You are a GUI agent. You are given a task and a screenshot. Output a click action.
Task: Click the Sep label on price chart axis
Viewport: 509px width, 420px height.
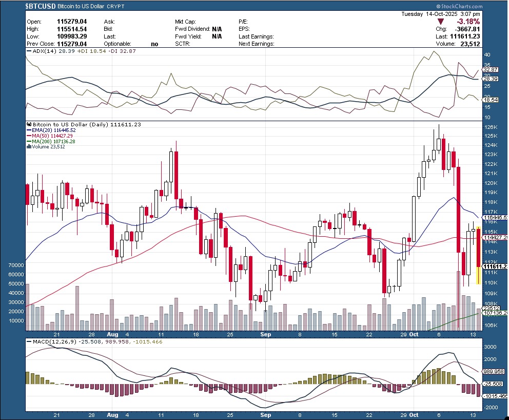265,334
